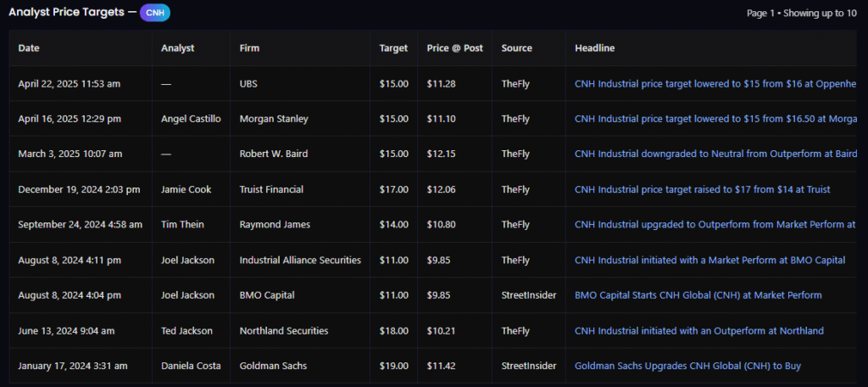The width and height of the screenshot is (868, 387).
Task: Select the Goldman Sachs firm cell
Action: (x=275, y=366)
